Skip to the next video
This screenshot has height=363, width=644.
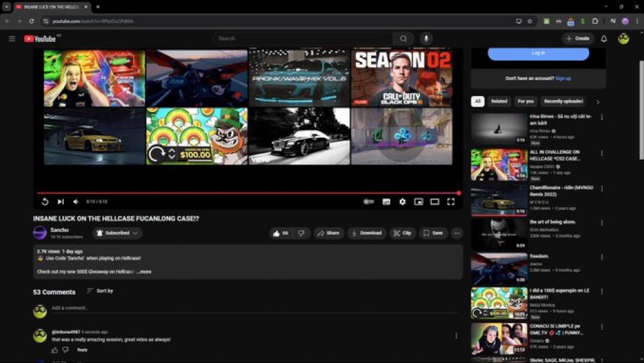tap(61, 201)
